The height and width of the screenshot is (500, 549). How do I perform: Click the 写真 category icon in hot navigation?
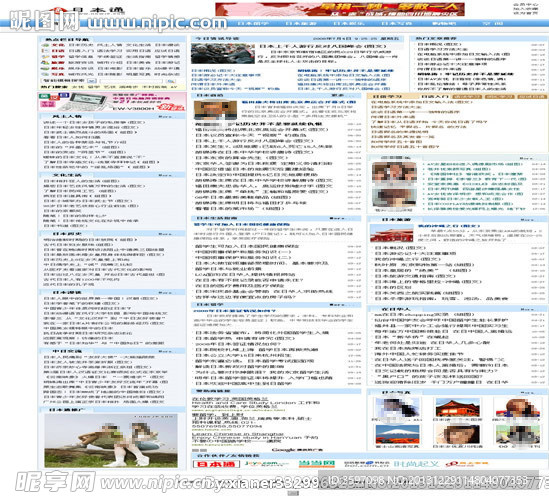[x=45, y=74]
